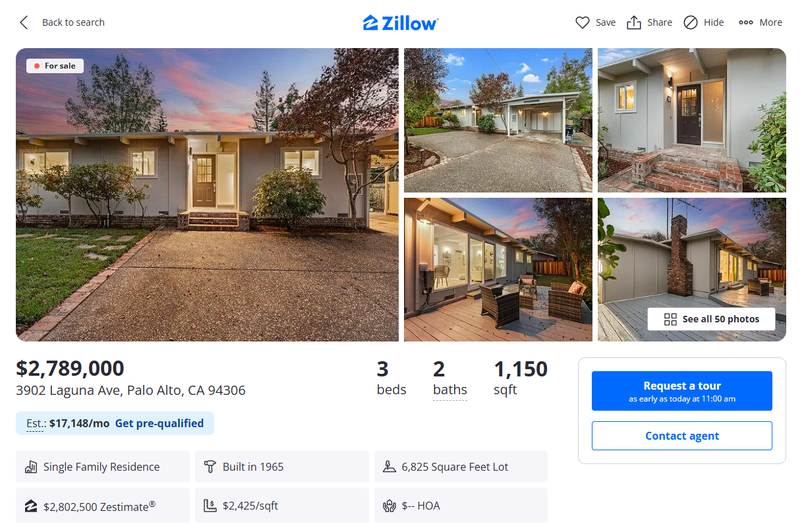Click Request a tour button

click(682, 391)
